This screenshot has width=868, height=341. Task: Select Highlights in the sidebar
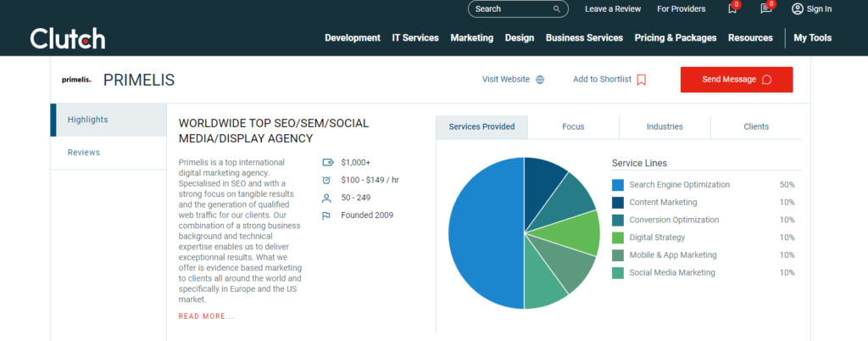[108, 120]
